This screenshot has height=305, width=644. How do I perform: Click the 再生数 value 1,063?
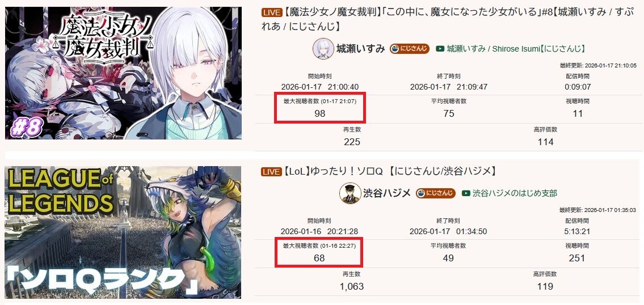(x=352, y=286)
